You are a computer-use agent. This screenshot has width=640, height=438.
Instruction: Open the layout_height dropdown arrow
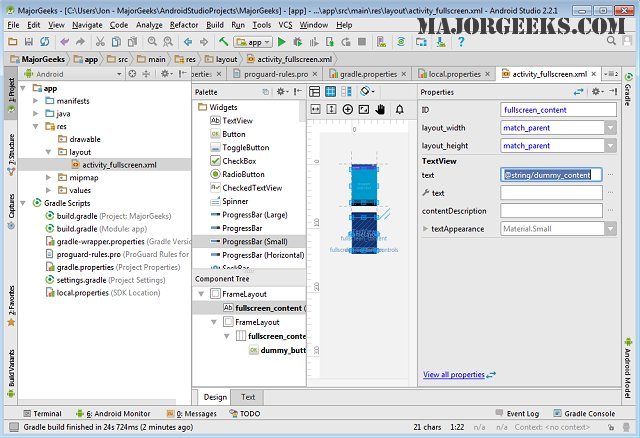[611, 146]
